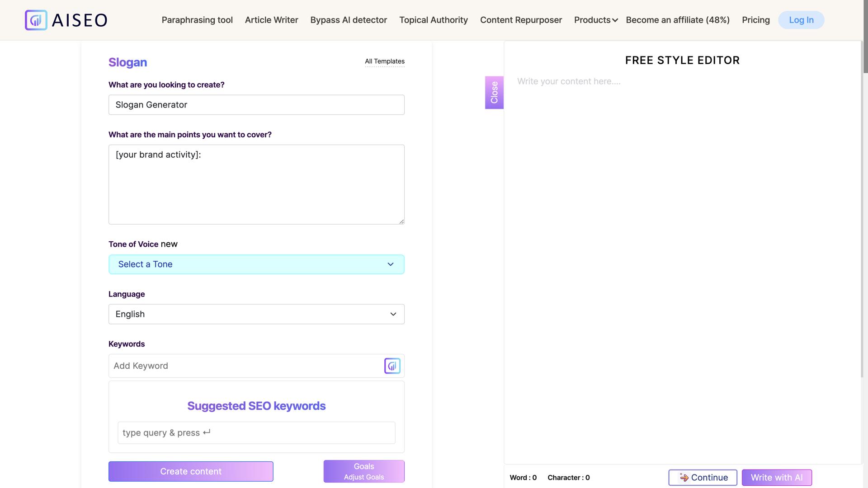Open the Select a Tone dropdown

point(256,264)
